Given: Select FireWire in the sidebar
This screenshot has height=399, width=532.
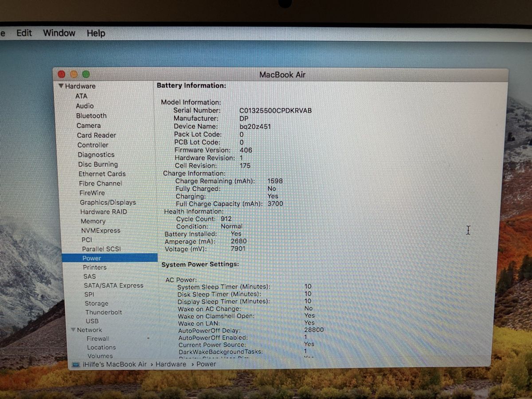Looking at the screenshot, I should [92, 193].
